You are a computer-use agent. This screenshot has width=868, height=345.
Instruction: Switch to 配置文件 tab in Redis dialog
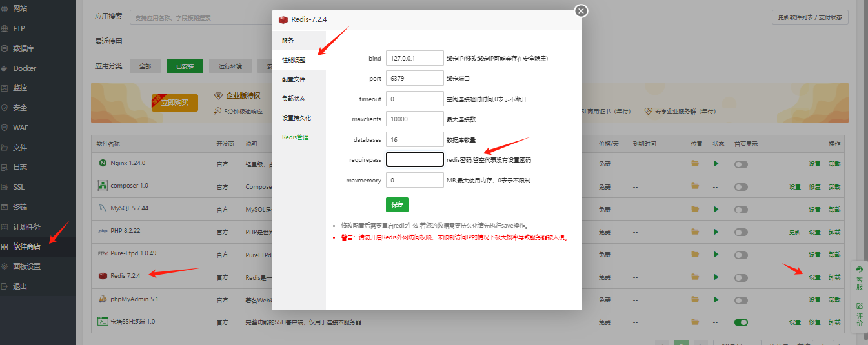click(x=299, y=79)
